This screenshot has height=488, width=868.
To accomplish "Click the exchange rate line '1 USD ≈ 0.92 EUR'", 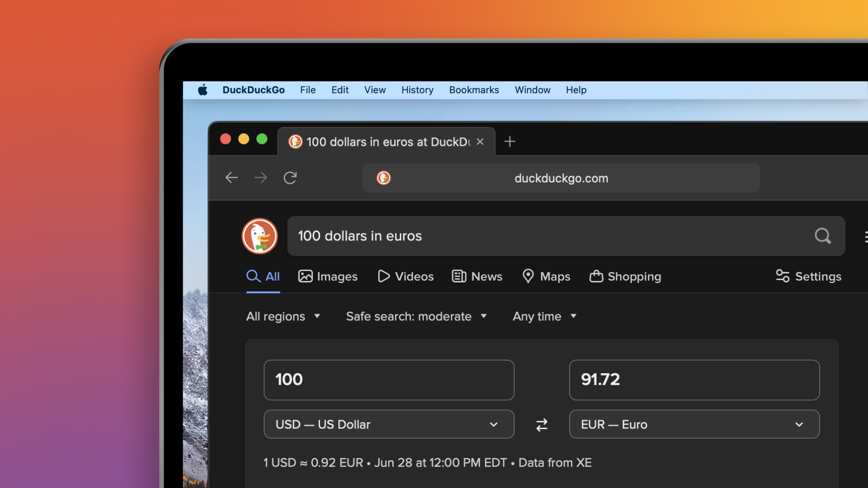I will click(x=313, y=463).
